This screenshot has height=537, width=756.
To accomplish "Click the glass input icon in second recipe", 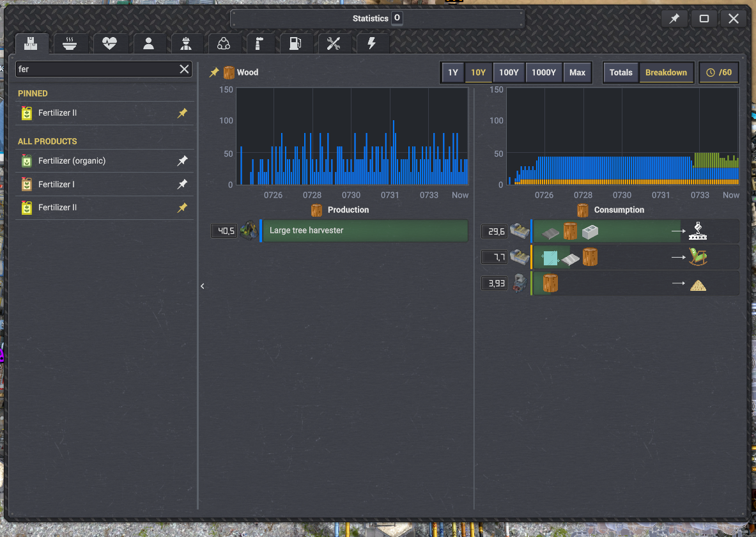I will tap(550, 258).
